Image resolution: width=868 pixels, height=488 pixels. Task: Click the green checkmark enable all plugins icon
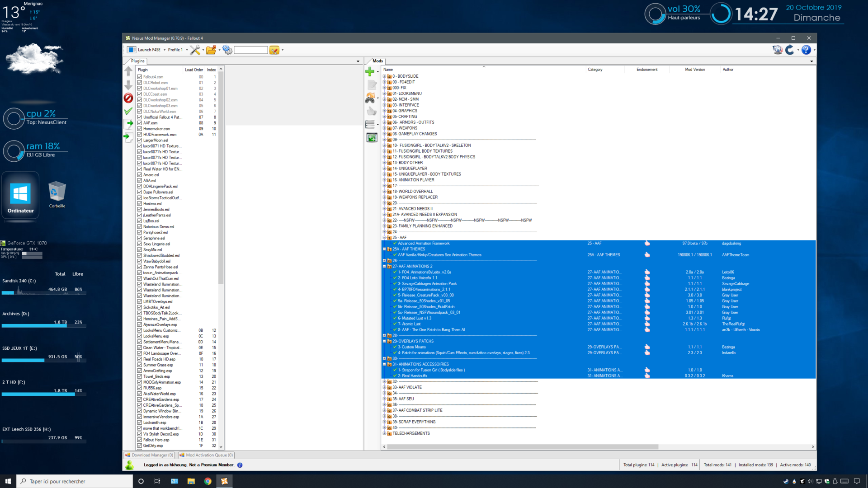(x=128, y=111)
